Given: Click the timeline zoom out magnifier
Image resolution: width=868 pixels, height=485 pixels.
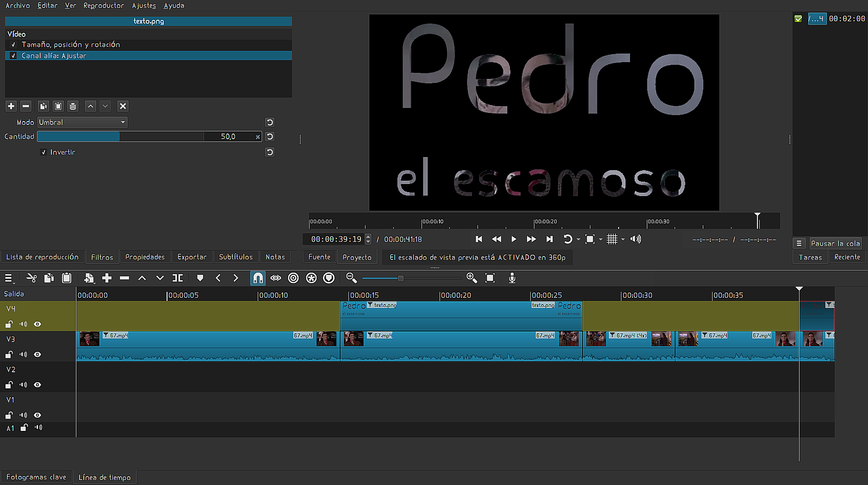Looking at the screenshot, I should click(x=351, y=278).
